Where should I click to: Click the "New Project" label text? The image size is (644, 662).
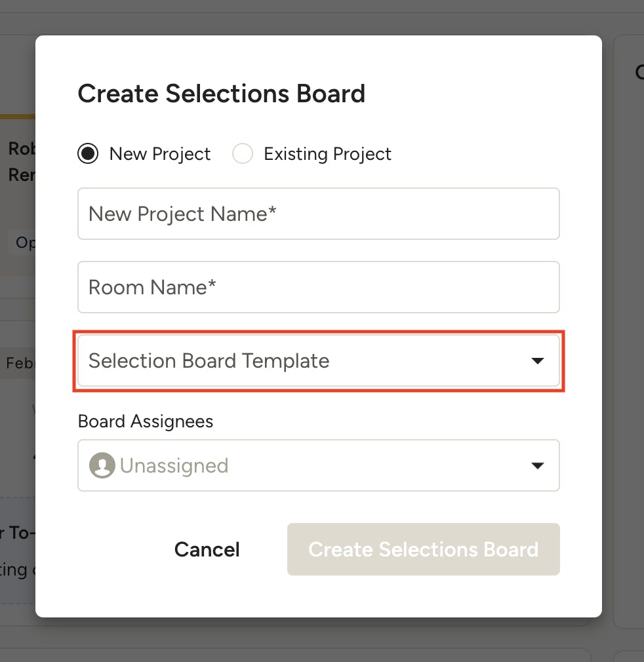160,154
